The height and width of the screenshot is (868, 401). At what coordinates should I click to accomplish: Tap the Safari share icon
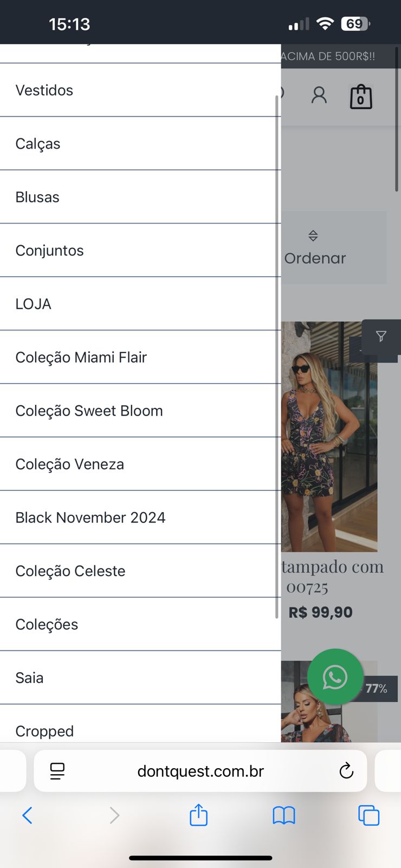(x=198, y=815)
